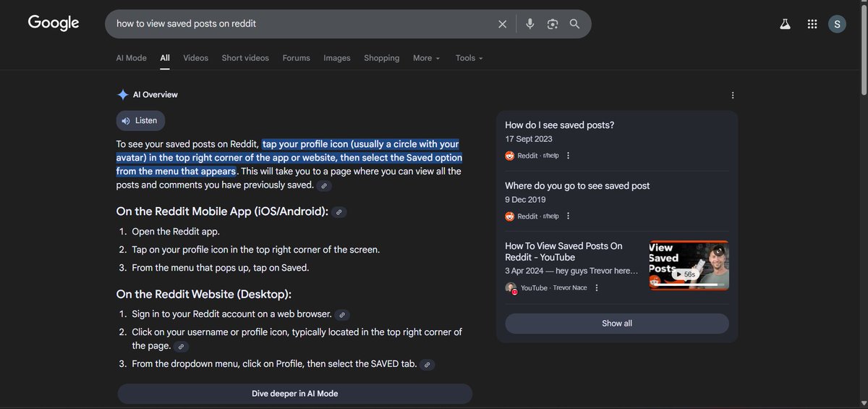The height and width of the screenshot is (409, 868).
Task: Open Google Lens image search icon
Action: click(553, 24)
